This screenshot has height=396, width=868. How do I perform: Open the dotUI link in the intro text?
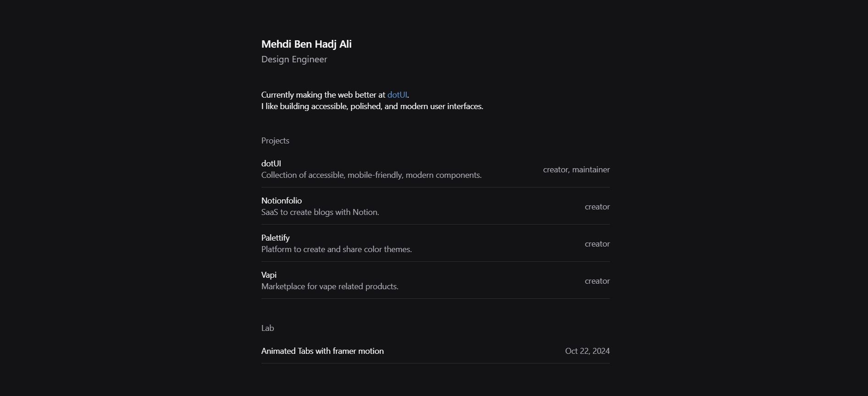tap(397, 95)
